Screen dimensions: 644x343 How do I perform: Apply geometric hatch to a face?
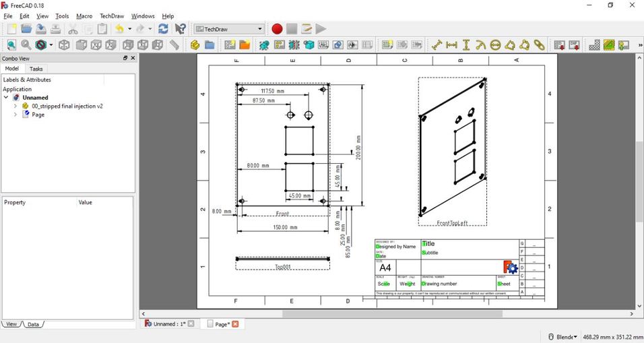(609, 44)
